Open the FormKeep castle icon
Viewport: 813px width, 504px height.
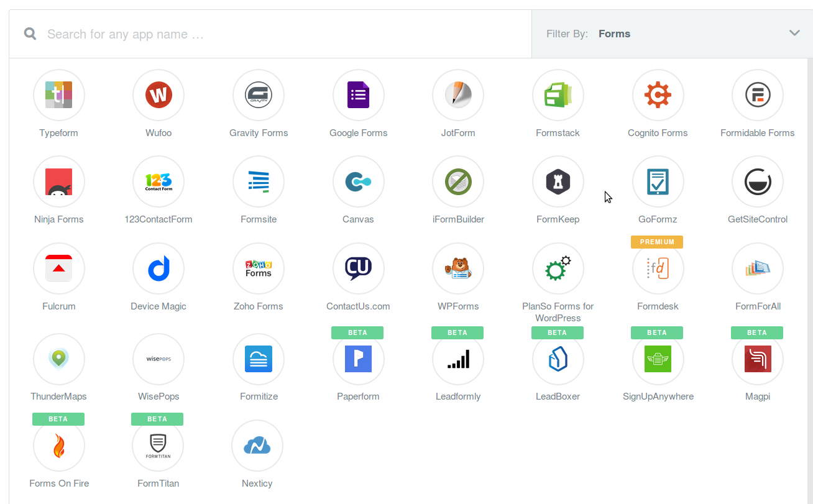point(558,181)
